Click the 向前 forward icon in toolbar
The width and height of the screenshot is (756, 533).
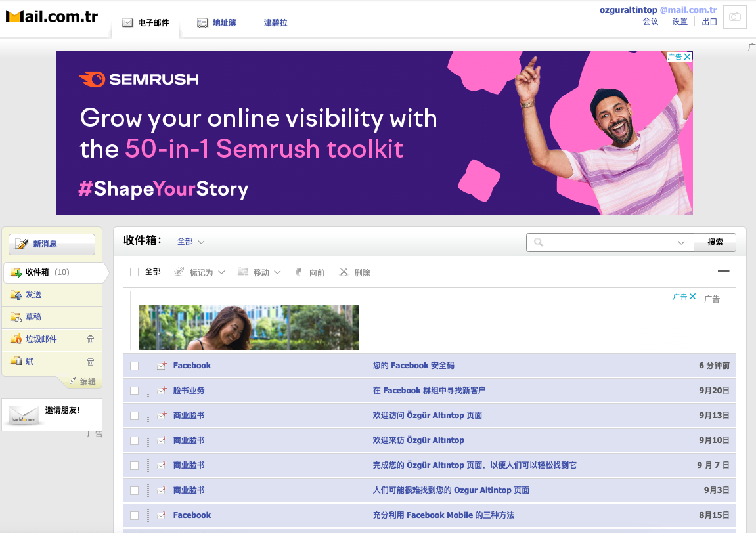(x=299, y=272)
